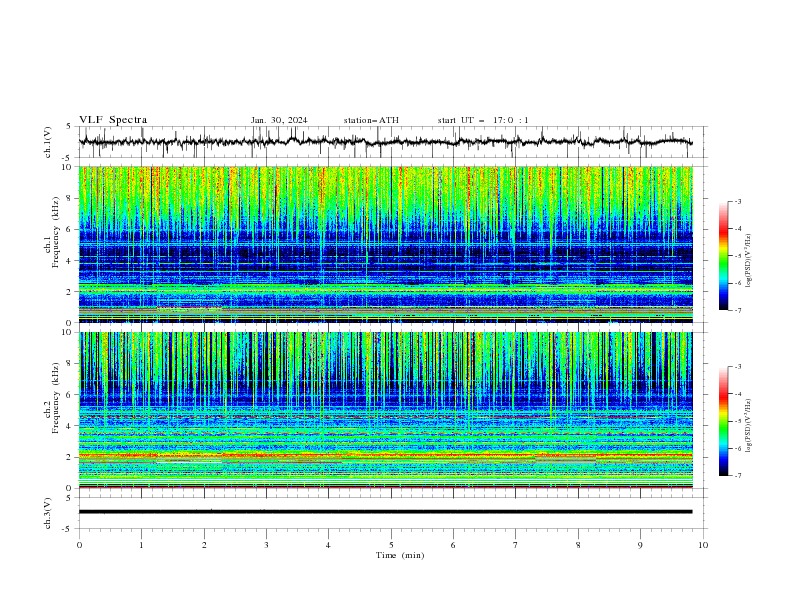Click the time axis tick label '10'
This screenshot has width=792, height=612.
(703, 545)
